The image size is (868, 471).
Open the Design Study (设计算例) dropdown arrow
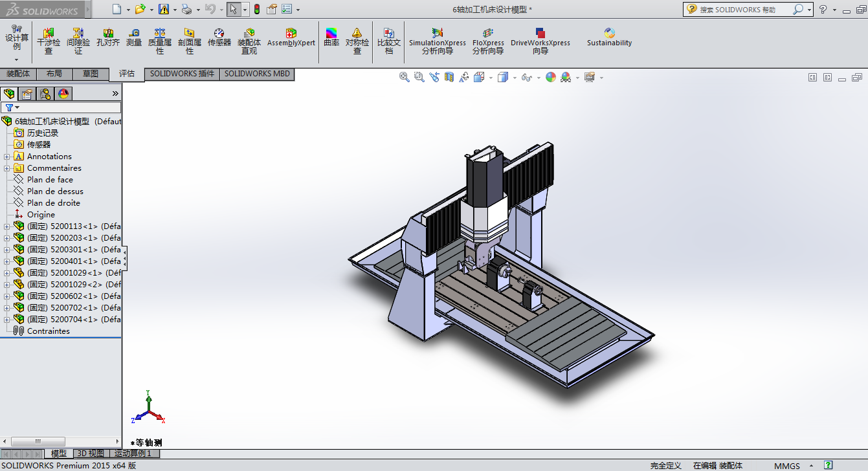[17, 60]
